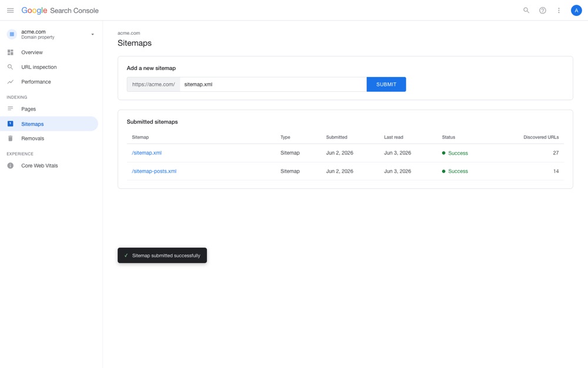Click the Add a new sitemap heading
This screenshot has width=588, height=368.
click(x=151, y=68)
